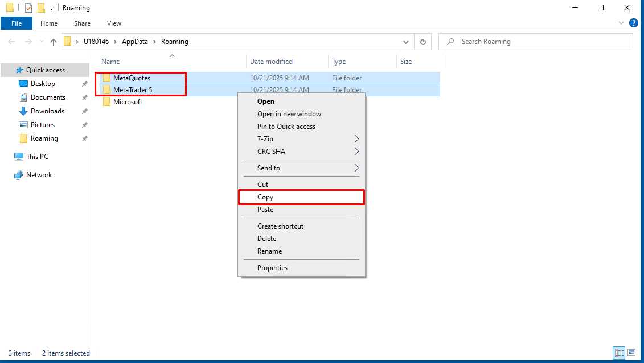644x363 pixels.
Task: Open the Customize Quick Access Toolbar dropdown
Action: coord(52,8)
